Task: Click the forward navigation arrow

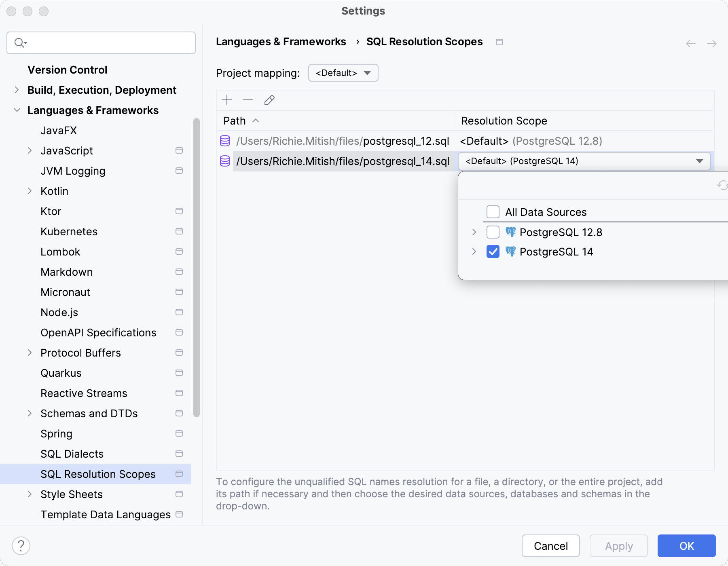Action: coord(712,44)
